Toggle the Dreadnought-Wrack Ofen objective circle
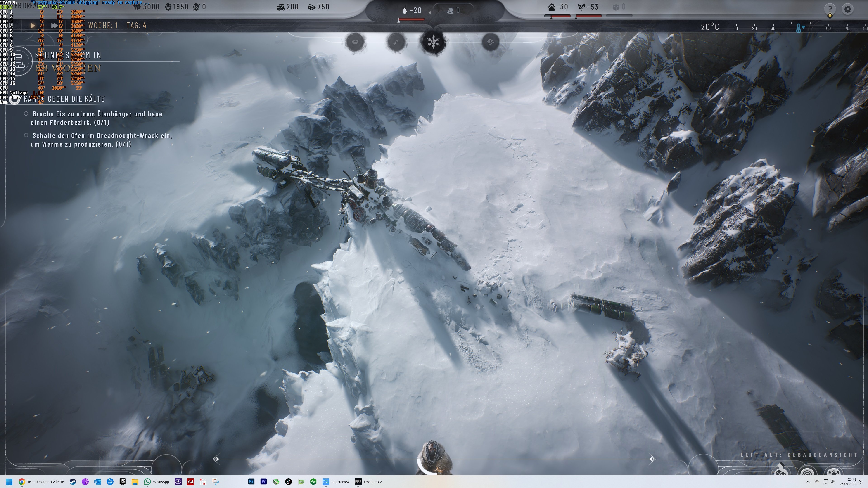Viewport: 868px width, 488px height. point(26,135)
